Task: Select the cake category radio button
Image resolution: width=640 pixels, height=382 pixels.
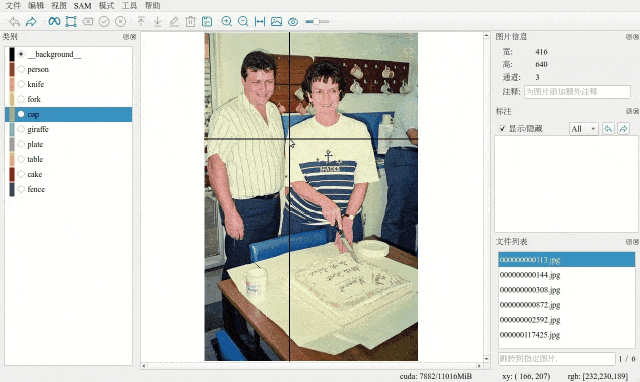Action: (x=21, y=174)
